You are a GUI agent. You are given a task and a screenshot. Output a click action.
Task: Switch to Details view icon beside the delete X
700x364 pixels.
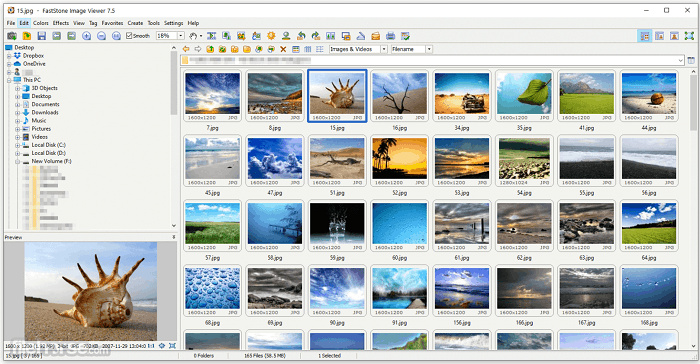coord(296,49)
